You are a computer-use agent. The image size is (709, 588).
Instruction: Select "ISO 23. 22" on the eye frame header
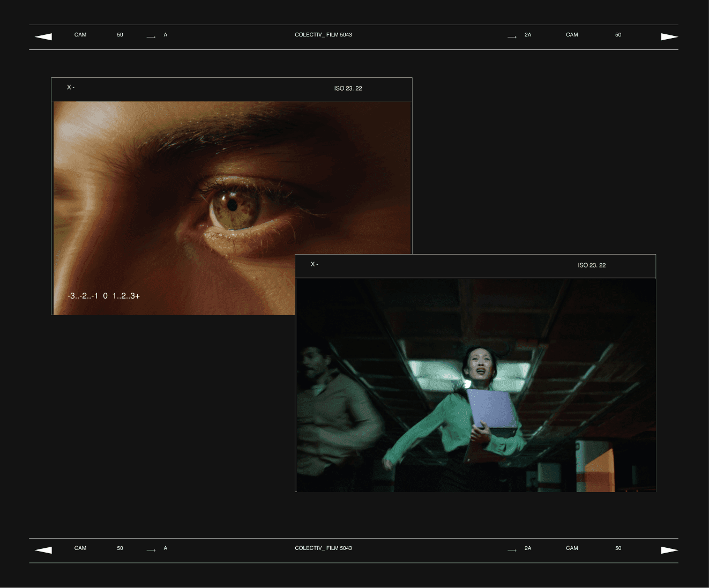coord(348,88)
